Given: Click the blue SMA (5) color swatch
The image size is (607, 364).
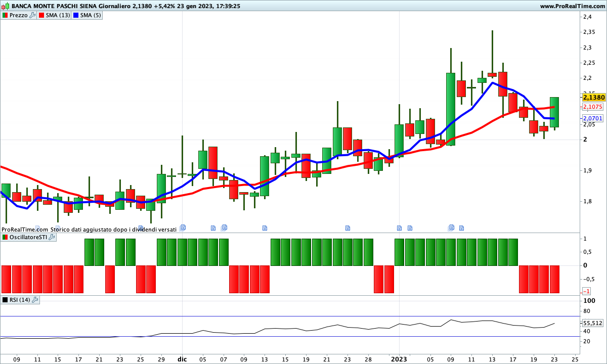Looking at the screenshot, I should tap(76, 15).
